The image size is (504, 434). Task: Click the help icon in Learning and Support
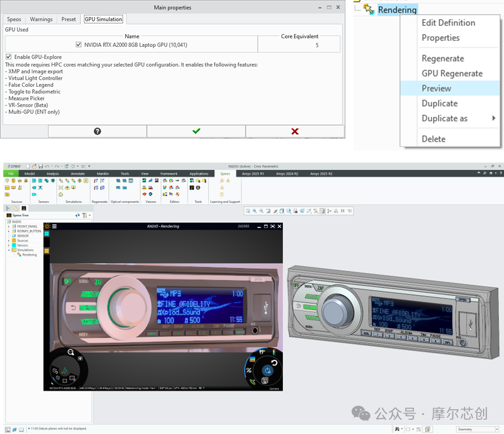point(222,194)
